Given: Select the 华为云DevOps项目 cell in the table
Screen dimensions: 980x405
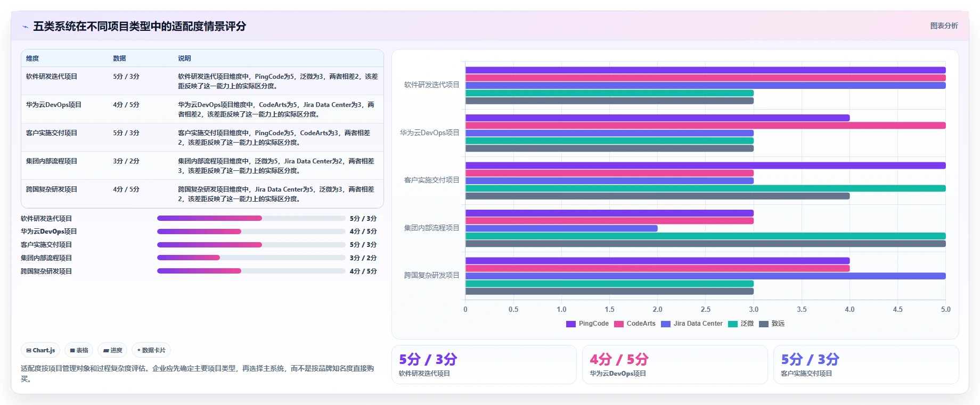Looking at the screenshot, I should coord(54,105).
